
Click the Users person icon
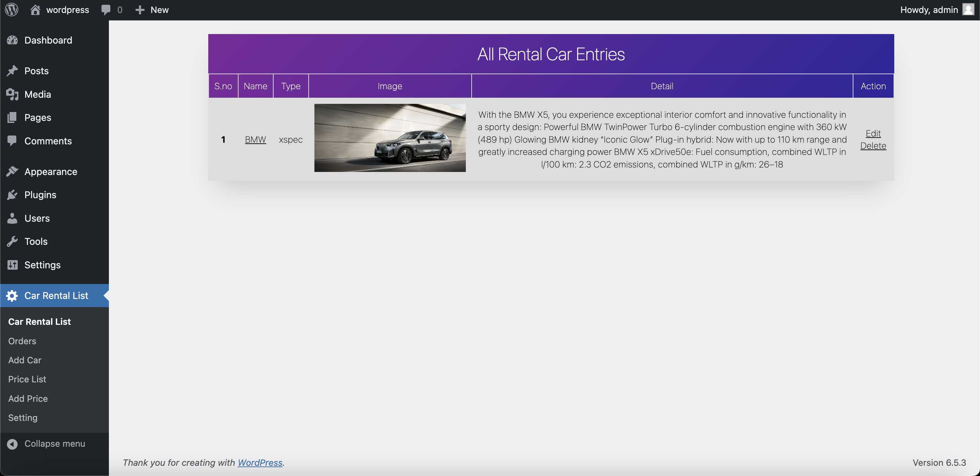[x=12, y=218]
